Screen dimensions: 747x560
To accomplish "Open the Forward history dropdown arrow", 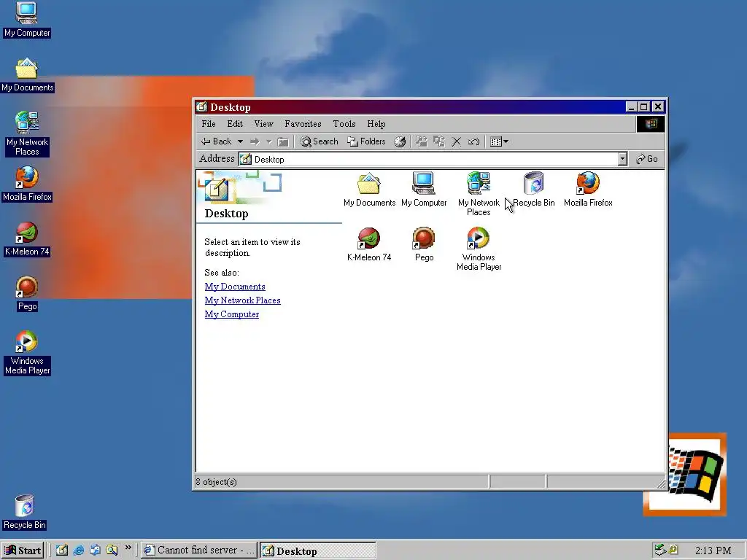I will pyautogui.click(x=268, y=141).
